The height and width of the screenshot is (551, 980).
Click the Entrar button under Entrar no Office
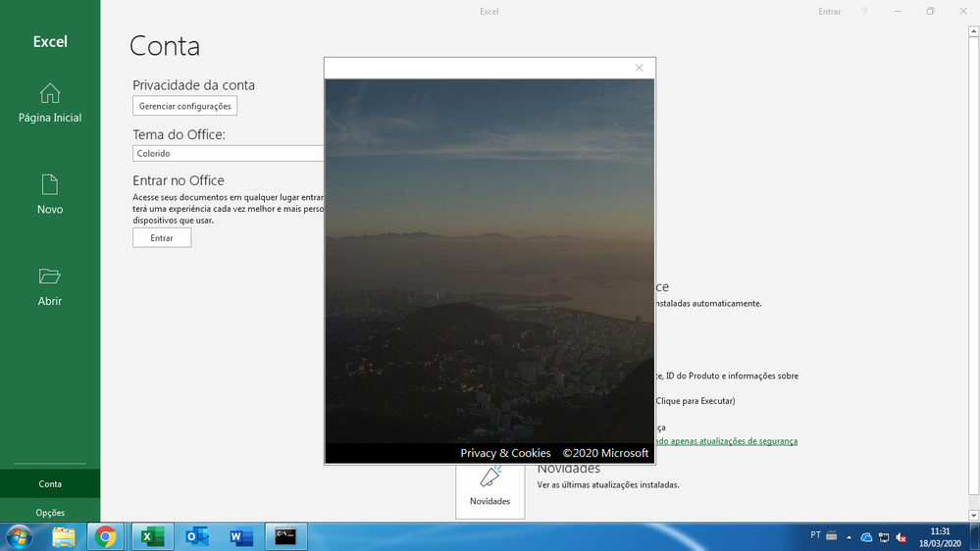click(162, 238)
